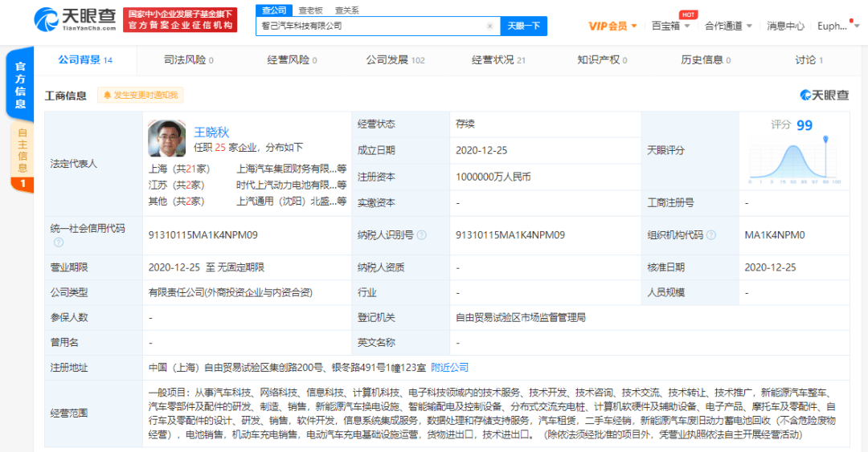Switch to the 司法风险 tab
868x452 pixels.
click(189, 60)
